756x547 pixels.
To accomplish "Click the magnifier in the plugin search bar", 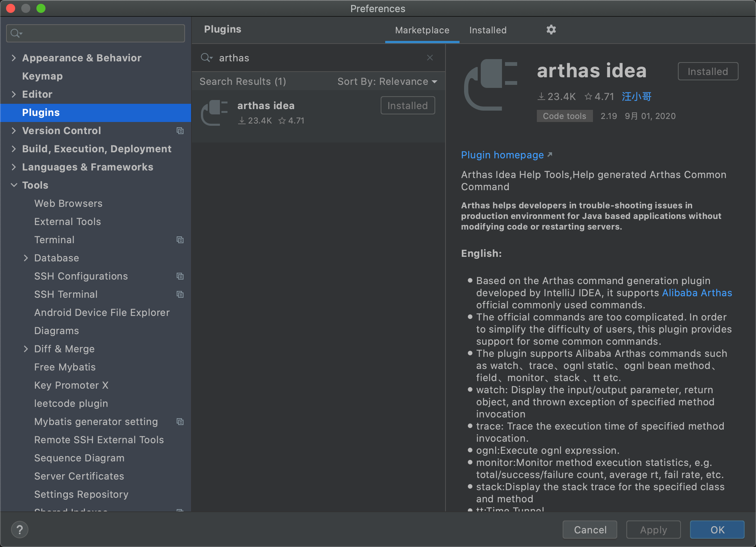I will (x=206, y=58).
